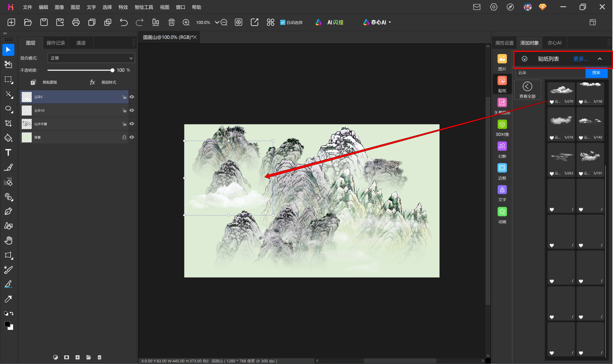
Task: Open the 3D对象 category
Action: point(502,128)
